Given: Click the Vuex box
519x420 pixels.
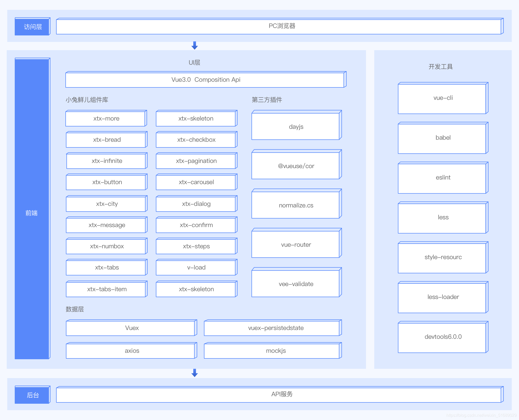Looking at the screenshot, I should coord(132,328).
